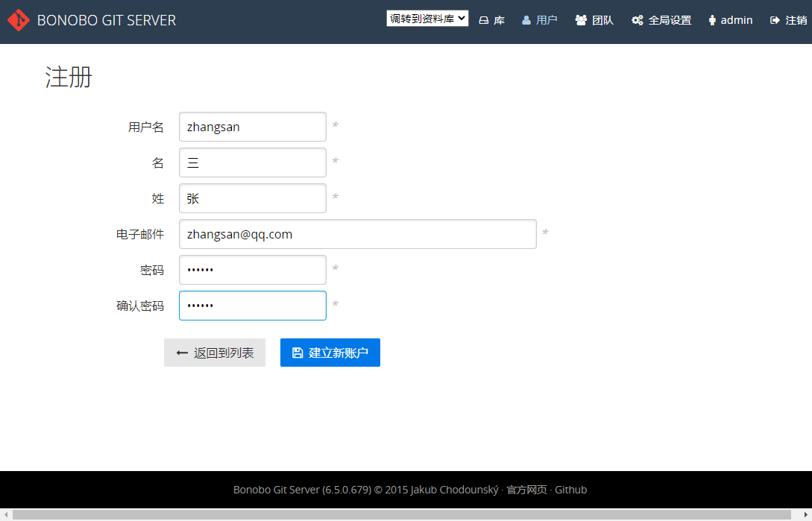This screenshot has height=521, width=812.
Task: Open the Github footer link
Action: coord(570,490)
